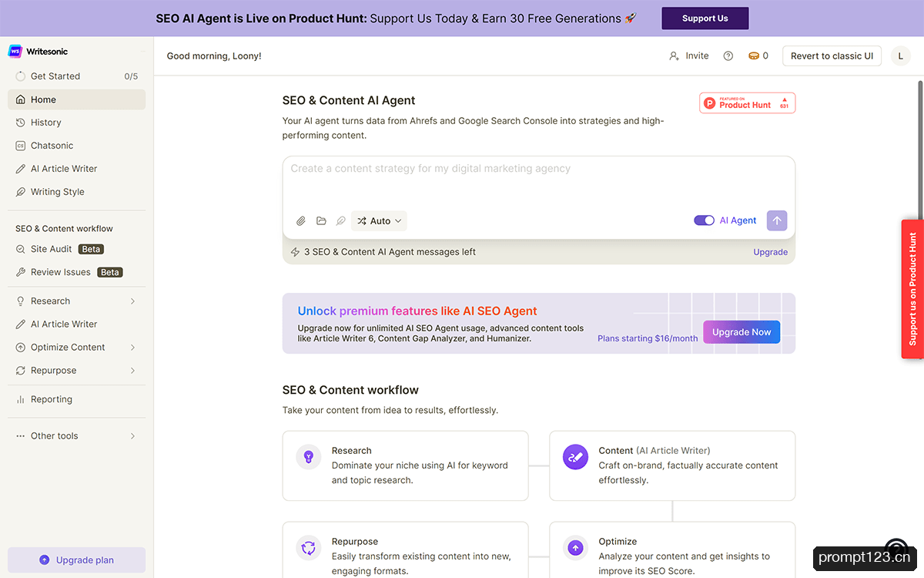Screen dimensions: 924x578
Task: Open Review Issues Beta in sidebar
Action: pyautogui.click(x=76, y=272)
